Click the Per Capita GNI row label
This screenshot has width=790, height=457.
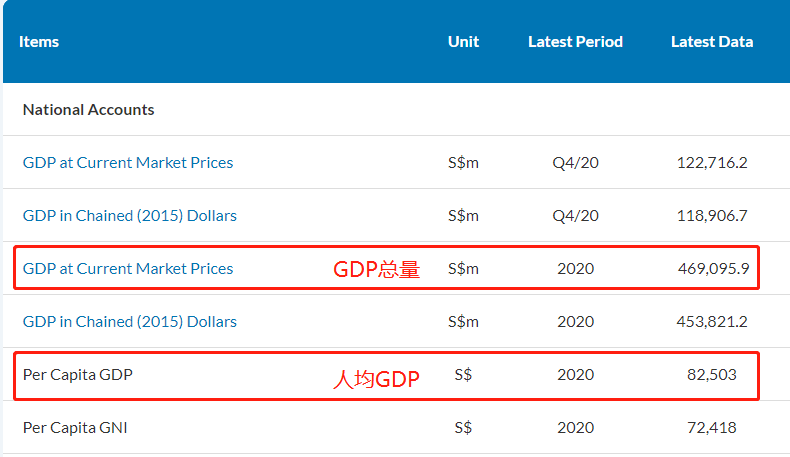[75, 427]
